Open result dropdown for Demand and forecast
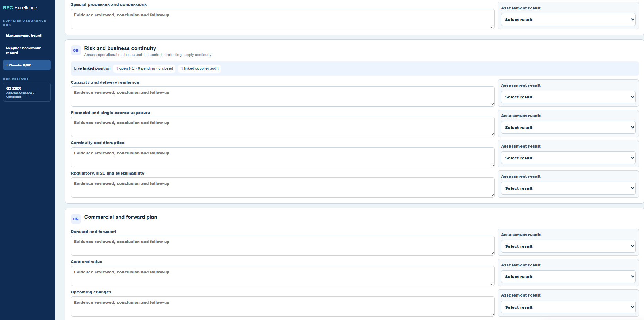This screenshot has height=320, width=644. pyautogui.click(x=568, y=246)
